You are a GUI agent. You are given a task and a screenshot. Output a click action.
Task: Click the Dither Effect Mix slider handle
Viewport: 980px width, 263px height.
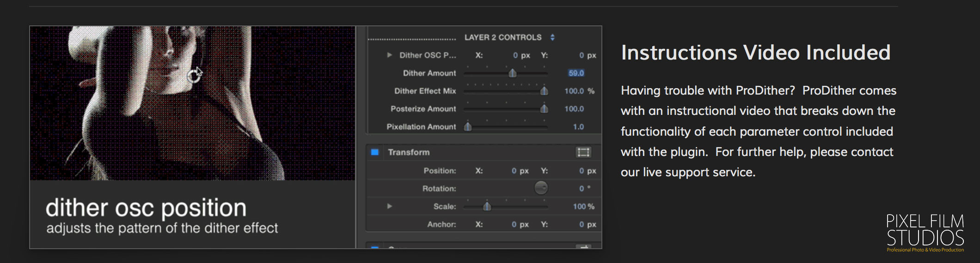click(544, 91)
